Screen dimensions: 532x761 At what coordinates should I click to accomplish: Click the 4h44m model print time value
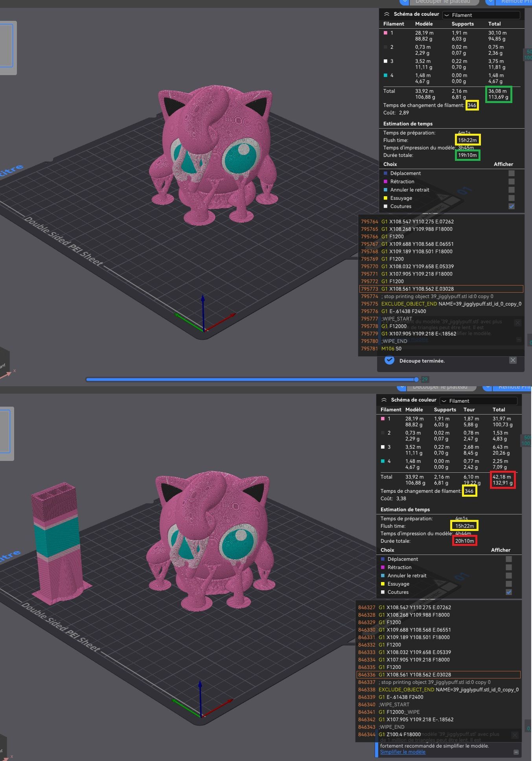click(x=463, y=534)
